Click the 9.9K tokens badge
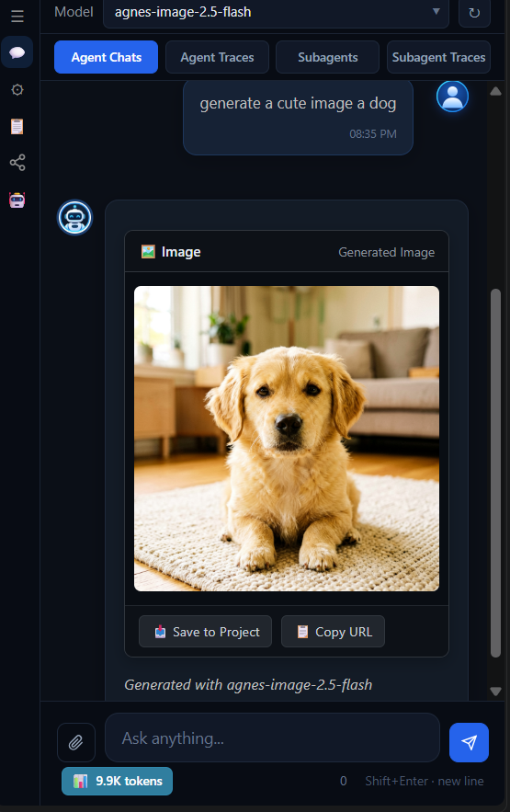The height and width of the screenshot is (812, 510). (x=117, y=781)
